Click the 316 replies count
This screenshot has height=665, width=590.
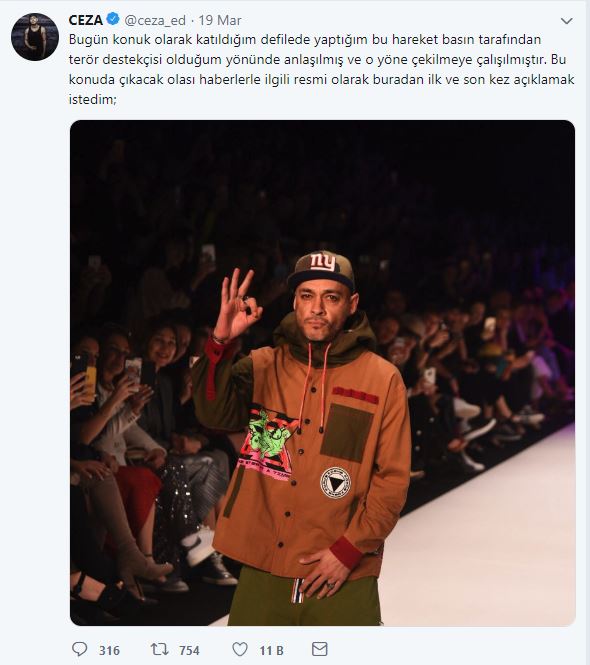point(109,650)
